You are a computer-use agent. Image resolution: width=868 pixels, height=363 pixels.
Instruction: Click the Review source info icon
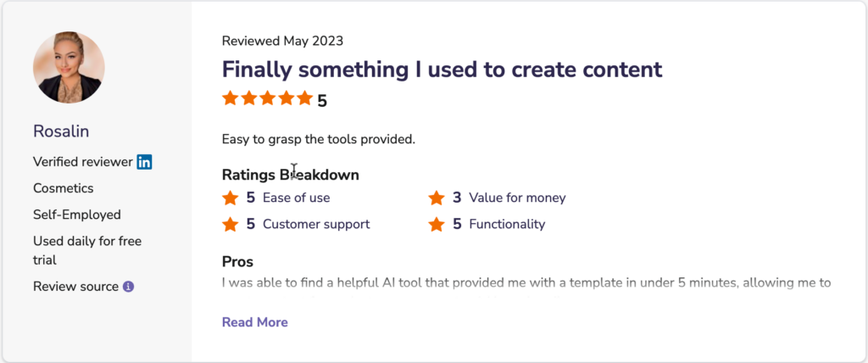(129, 287)
